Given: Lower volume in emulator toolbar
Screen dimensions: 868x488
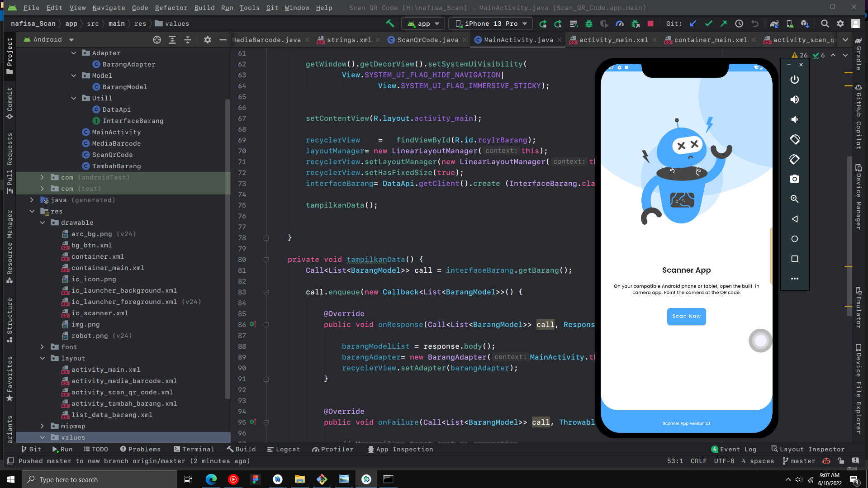Looking at the screenshot, I should (x=795, y=119).
